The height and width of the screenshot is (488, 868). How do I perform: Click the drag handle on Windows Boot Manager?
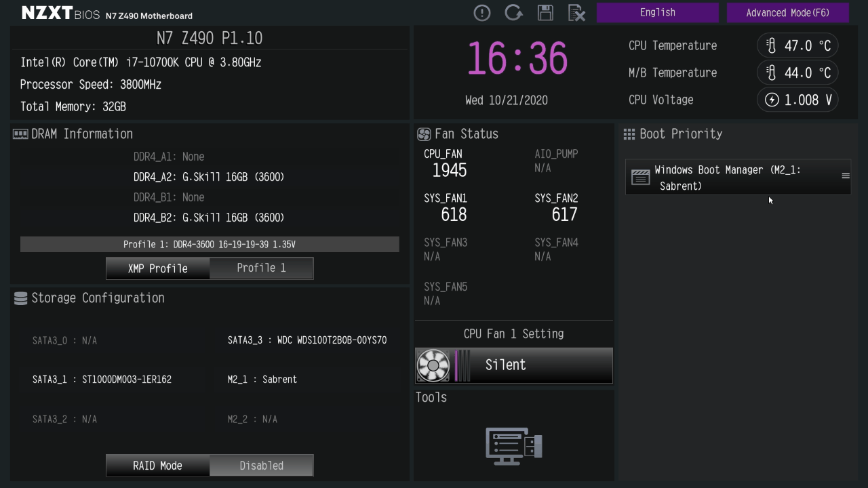click(x=845, y=176)
